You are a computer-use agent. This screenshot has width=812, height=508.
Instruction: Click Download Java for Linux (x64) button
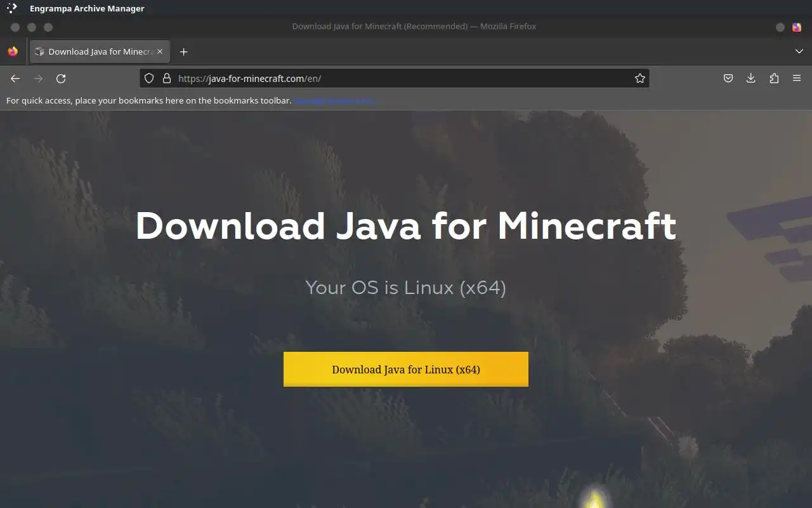(x=406, y=369)
